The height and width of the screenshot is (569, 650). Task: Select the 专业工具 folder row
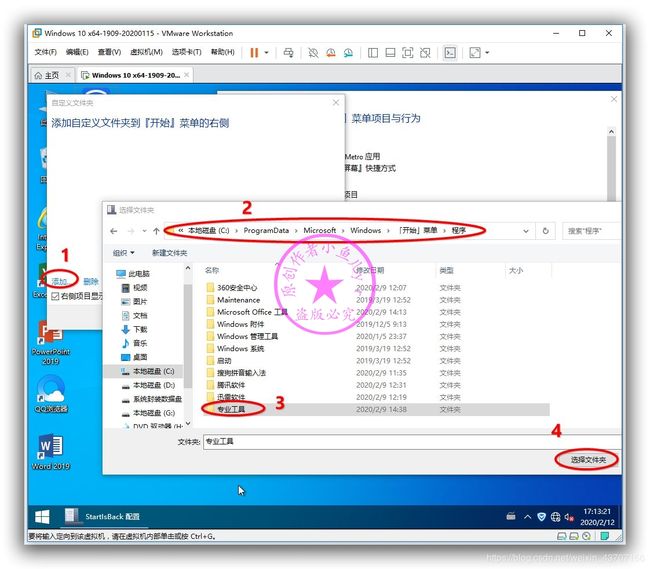376,409
